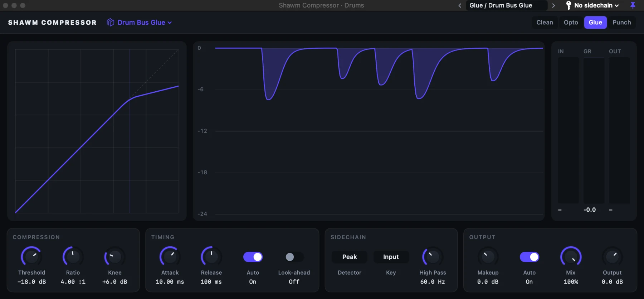
Task: Change the Input key source
Action: [x=391, y=257]
